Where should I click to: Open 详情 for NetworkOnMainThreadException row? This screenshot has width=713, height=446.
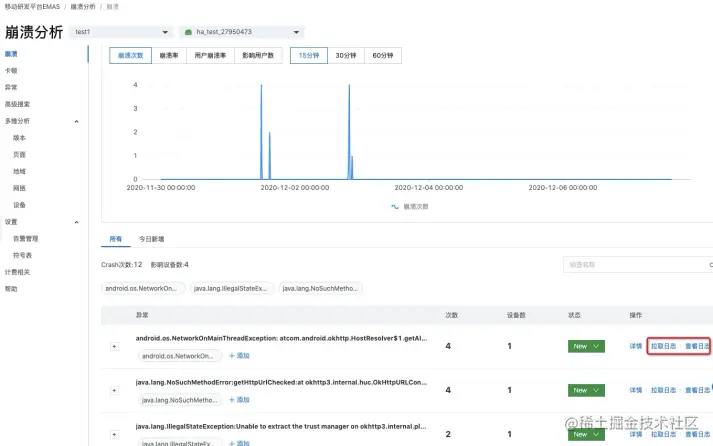point(636,346)
